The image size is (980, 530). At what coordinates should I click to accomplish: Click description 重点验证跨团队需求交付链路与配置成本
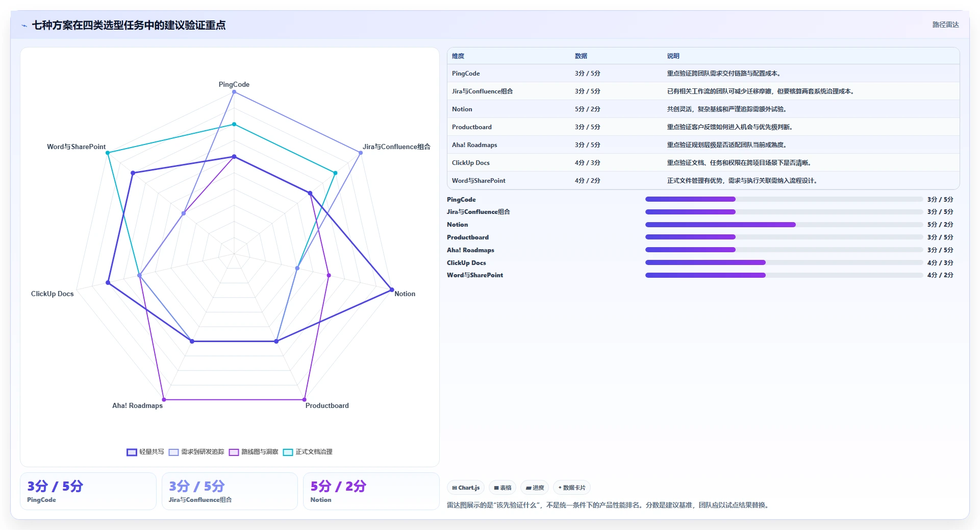coord(724,74)
